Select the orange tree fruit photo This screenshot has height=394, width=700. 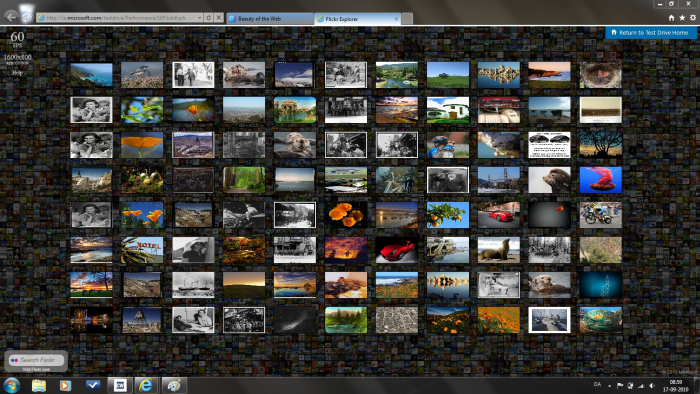pos(448,215)
